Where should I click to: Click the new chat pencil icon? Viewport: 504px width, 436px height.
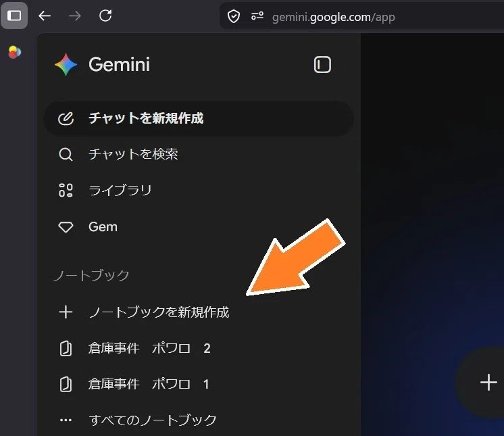point(66,118)
